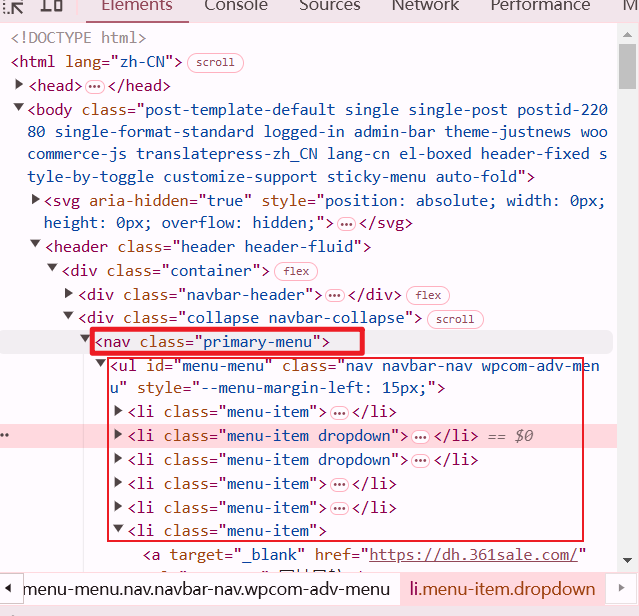Select li.menu-item.dropdown in the breadcrumb bar
The height and width of the screenshot is (616, 639).
pos(502,589)
